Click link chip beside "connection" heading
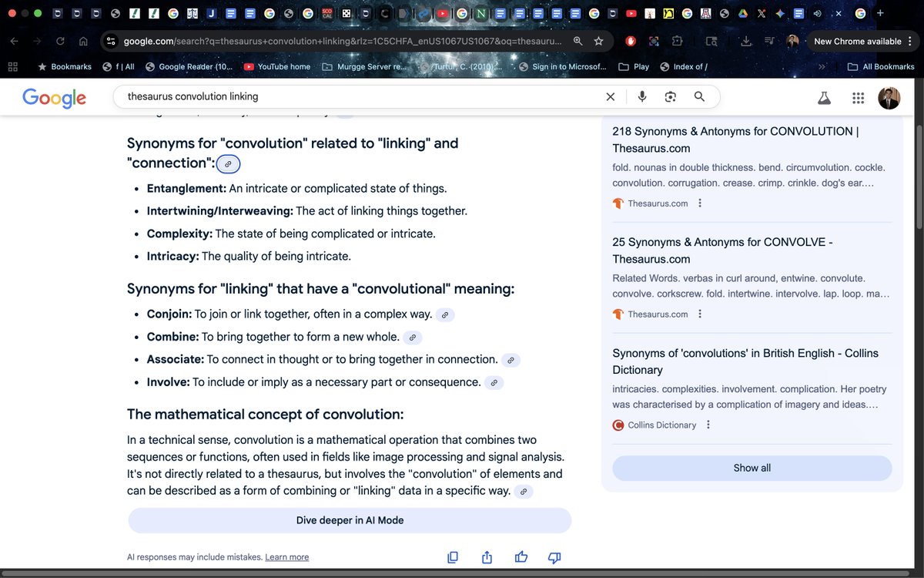Viewport: 924px width, 578px height. 229,164
